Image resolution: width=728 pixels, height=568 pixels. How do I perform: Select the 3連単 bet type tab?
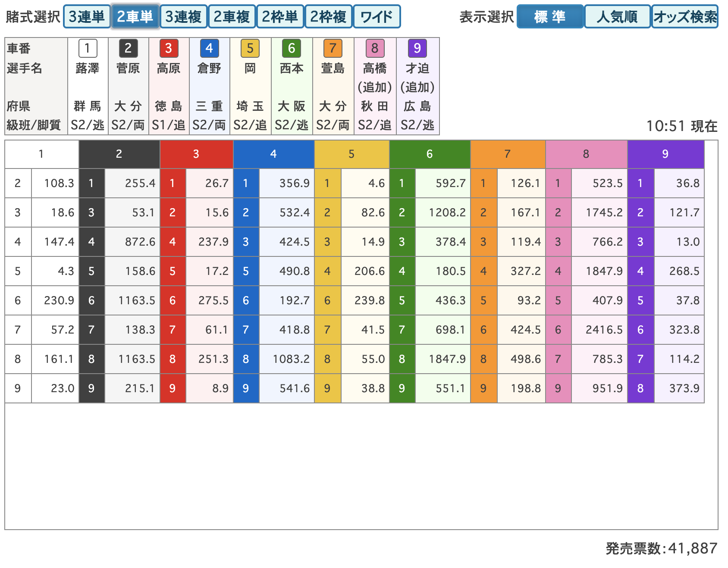click(87, 17)
